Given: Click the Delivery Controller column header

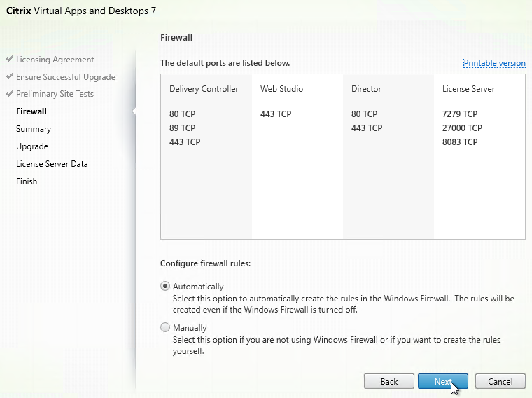Looking at the screenshot, I should [x=204, y=89].
